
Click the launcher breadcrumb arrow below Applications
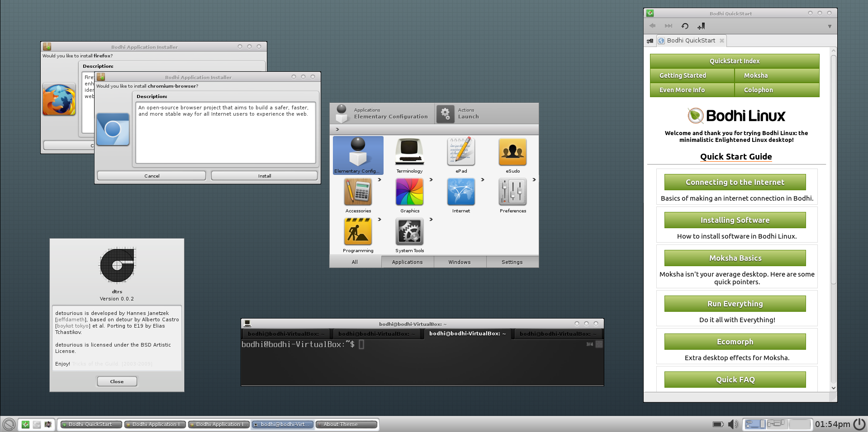(x=337, y=130)
